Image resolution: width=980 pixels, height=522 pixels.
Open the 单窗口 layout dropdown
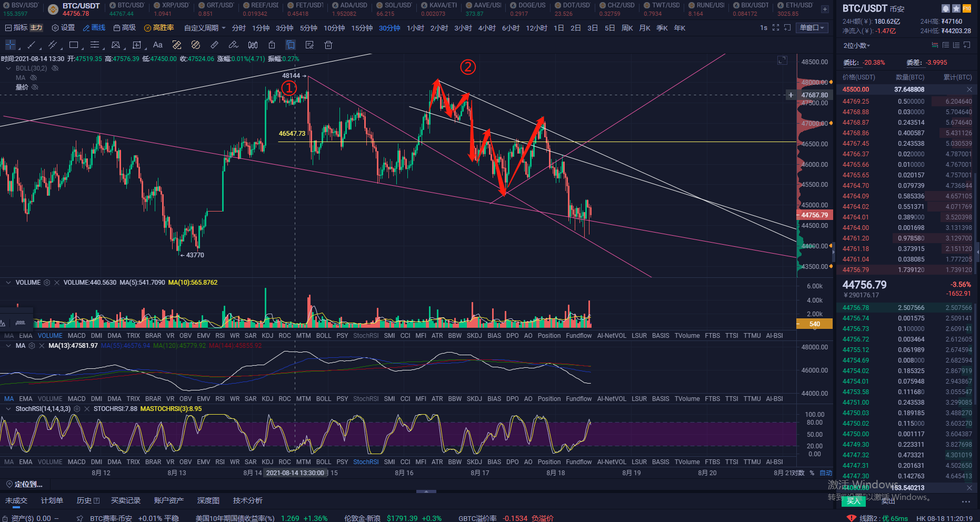coord(813,28)
